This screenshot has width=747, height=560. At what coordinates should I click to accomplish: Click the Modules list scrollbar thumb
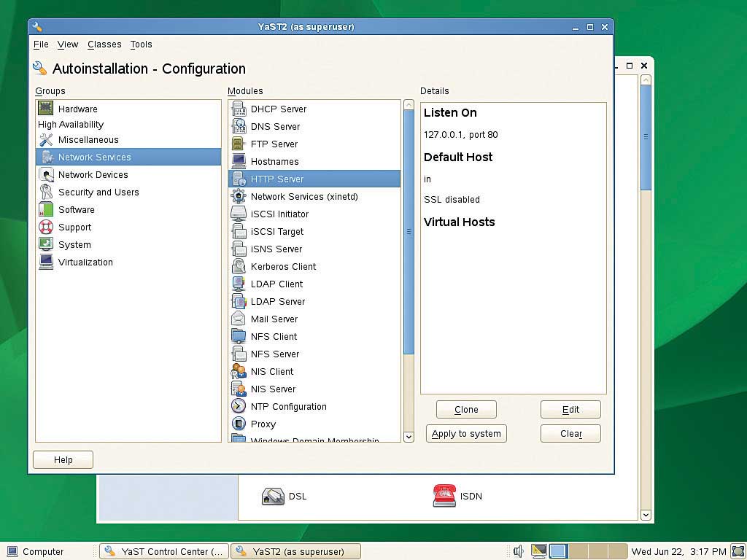pos(409,232)
